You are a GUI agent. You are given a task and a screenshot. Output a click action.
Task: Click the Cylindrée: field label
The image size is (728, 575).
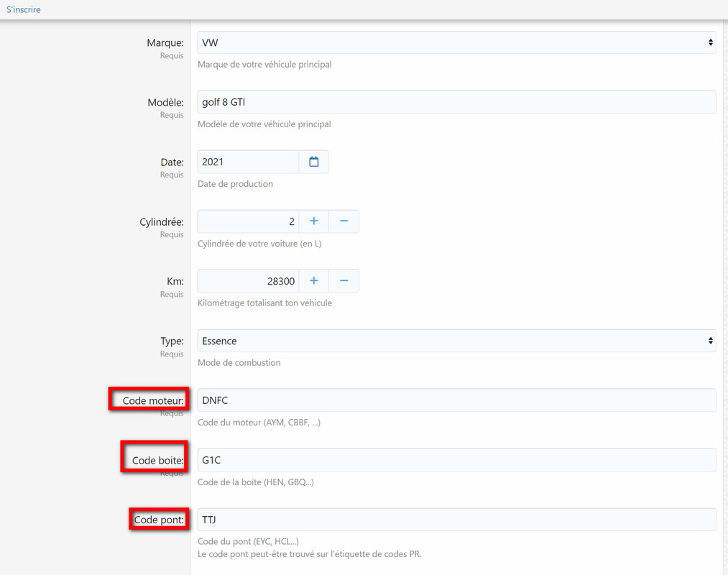tap(162, 222)
